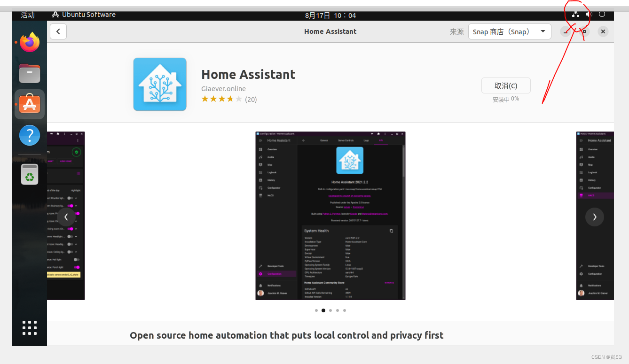629x364 pixels.
Task: Show previous screenshot with left carousel arrow
Action: 66,217
